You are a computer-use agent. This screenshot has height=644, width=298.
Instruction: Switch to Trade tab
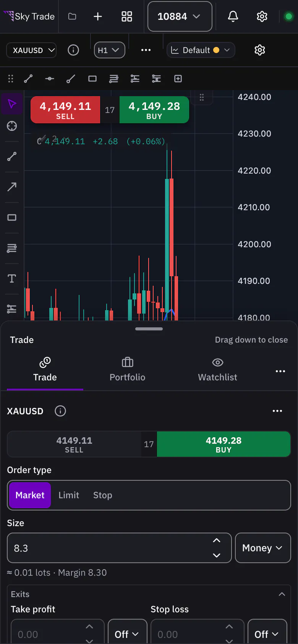coord(45,370)
